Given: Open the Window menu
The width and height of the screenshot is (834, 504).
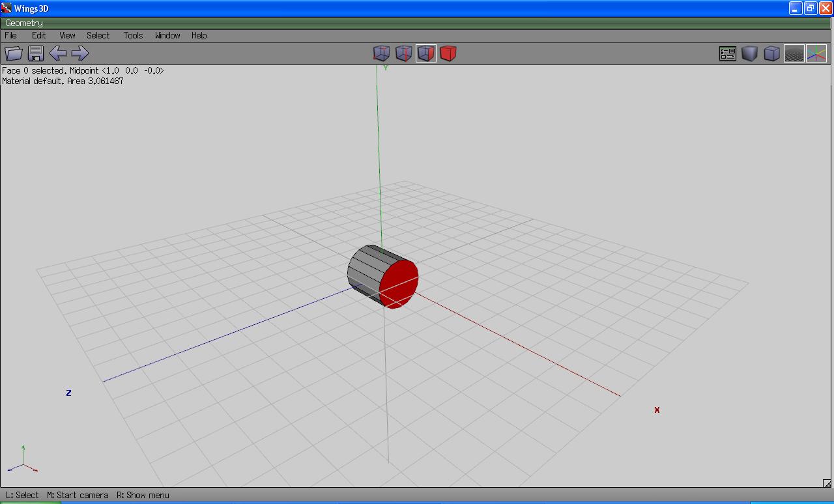Looking at the screenshot, I should [168, 36].
